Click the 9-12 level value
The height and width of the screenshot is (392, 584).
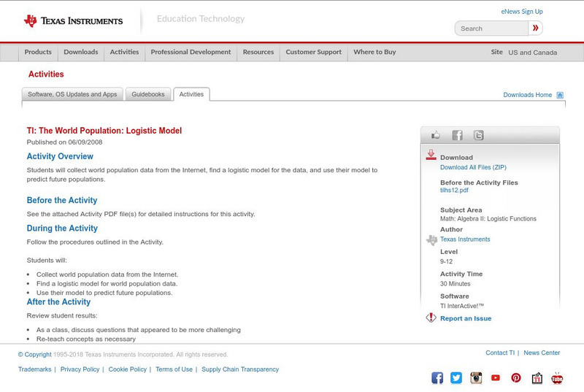coord(446,261)
